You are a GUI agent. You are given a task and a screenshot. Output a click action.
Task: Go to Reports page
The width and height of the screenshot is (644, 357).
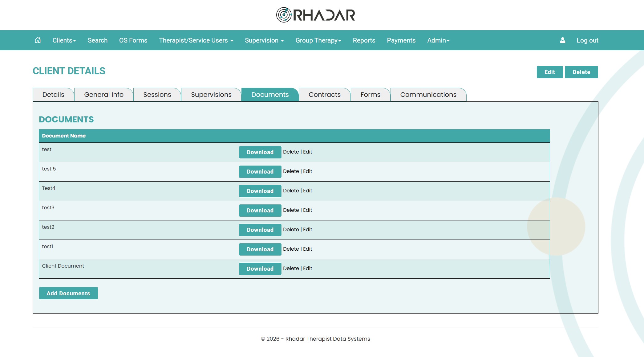point(364,40)
